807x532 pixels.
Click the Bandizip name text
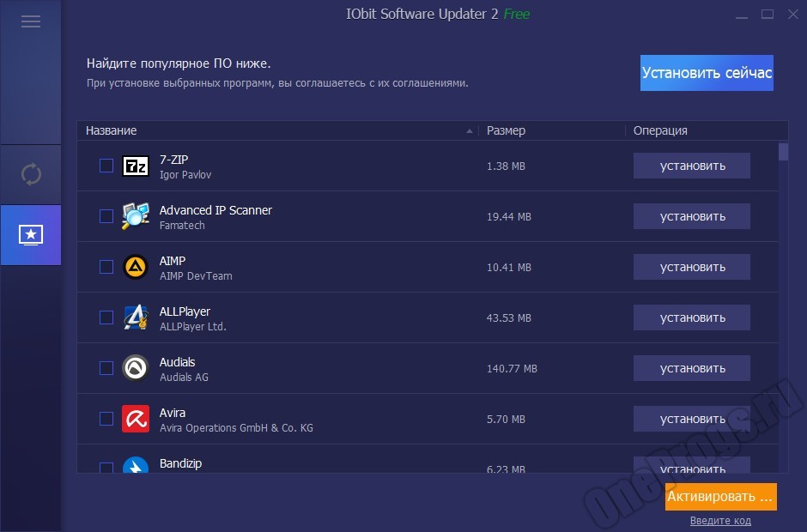pos(180,463)
